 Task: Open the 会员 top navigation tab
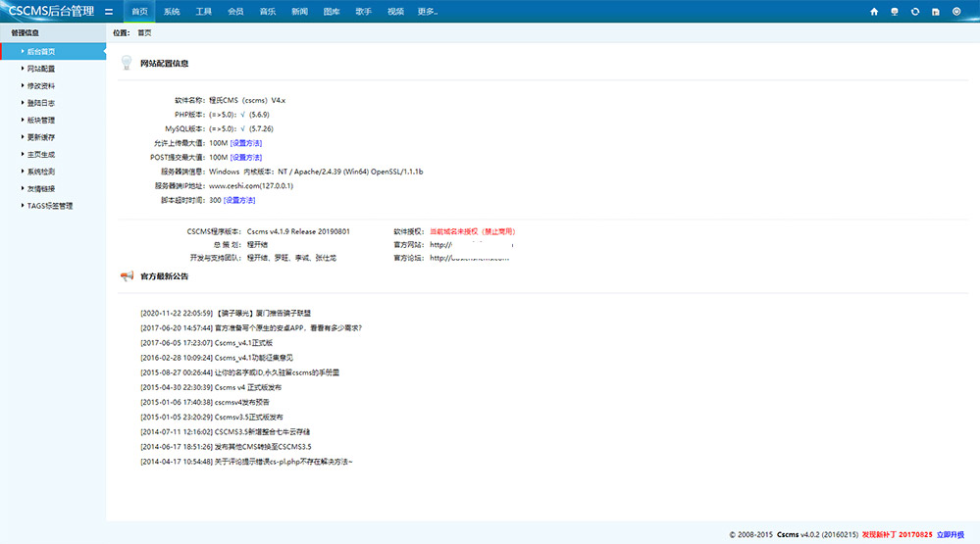(x=235, y=12)
